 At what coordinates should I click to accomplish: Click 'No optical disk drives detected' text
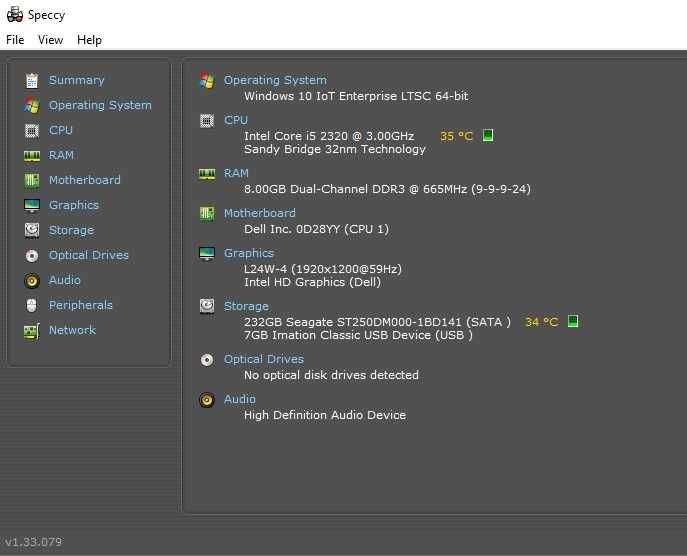[331, 375]
